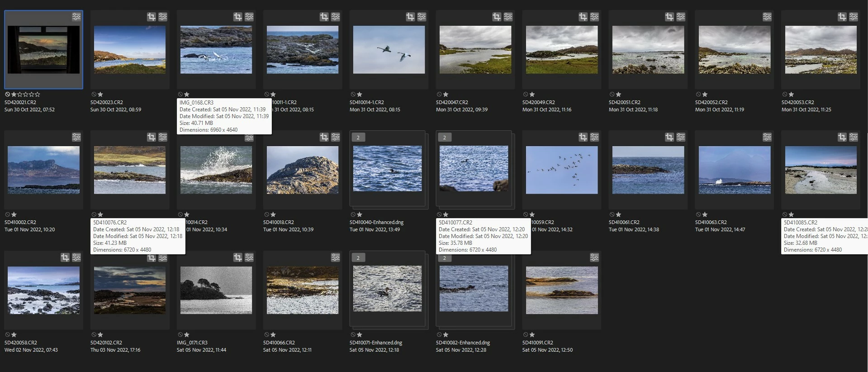Viewport: 868px width, 372px height.
Task: Click crop badge on flying swans 5D410014-1.CR2
Action: coord(410,17)
